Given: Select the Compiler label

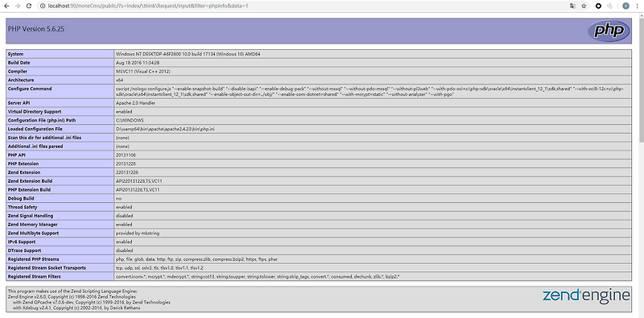Looking at the screenshot, I should (18, 72).
